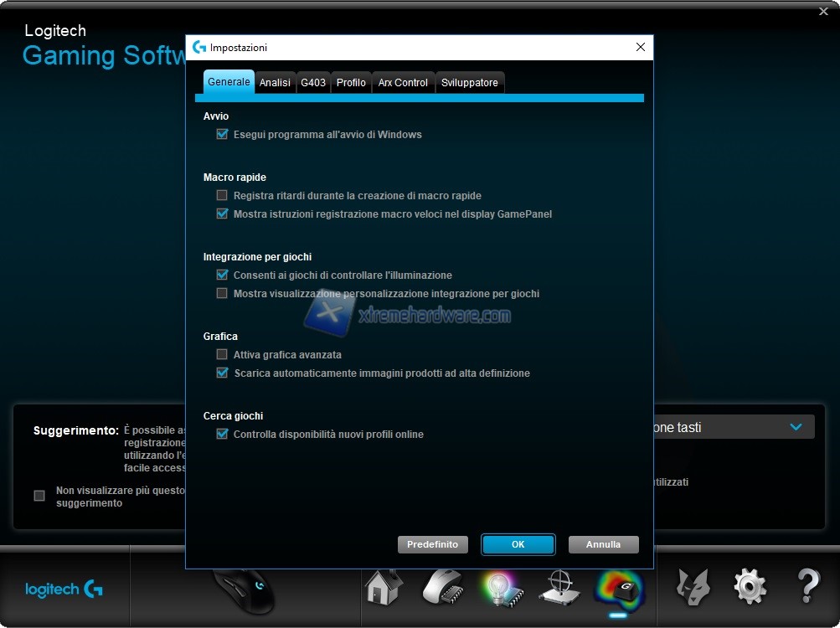Open on-board memory mouse customization icon
Viewport: 840px width, 628px height.
441,587
